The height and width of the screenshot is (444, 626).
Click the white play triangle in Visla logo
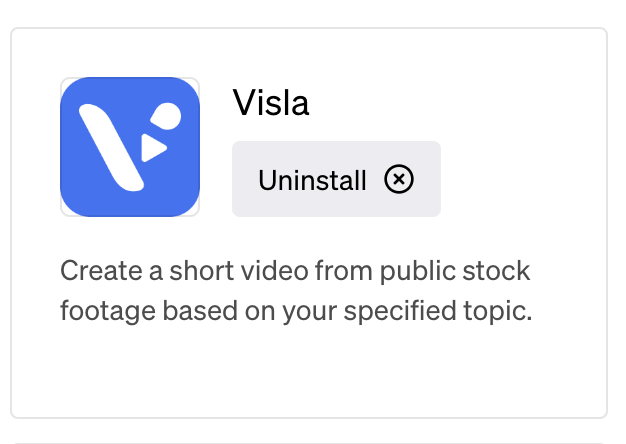pos(153,148)
